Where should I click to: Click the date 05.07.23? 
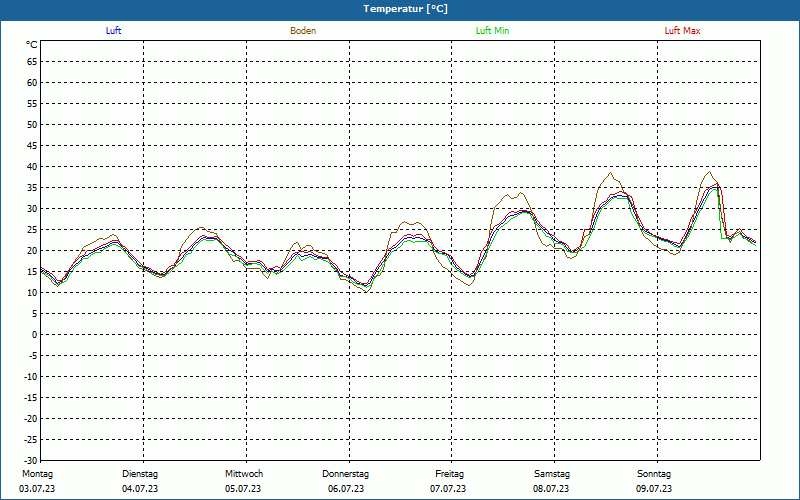point(243,489)
